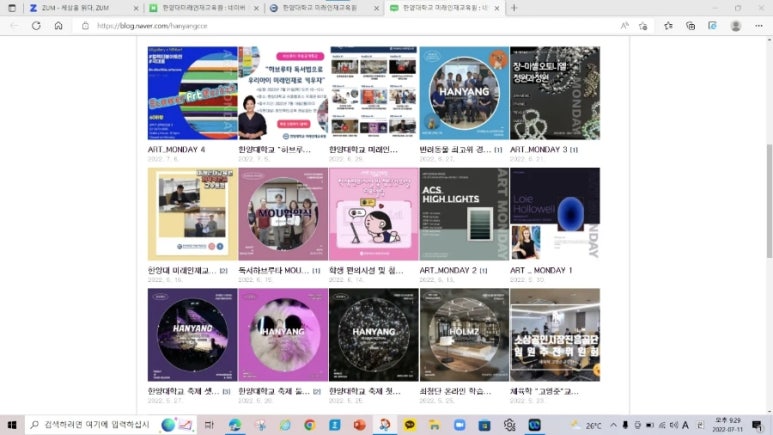Reload the page with the refresh icon

click(x=36, y=26)
